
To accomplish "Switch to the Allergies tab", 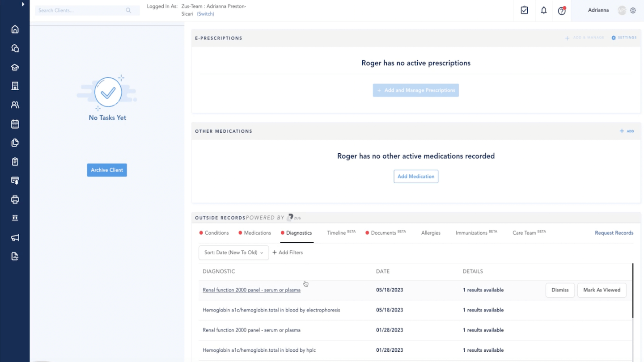I will [x=431, y=233].
